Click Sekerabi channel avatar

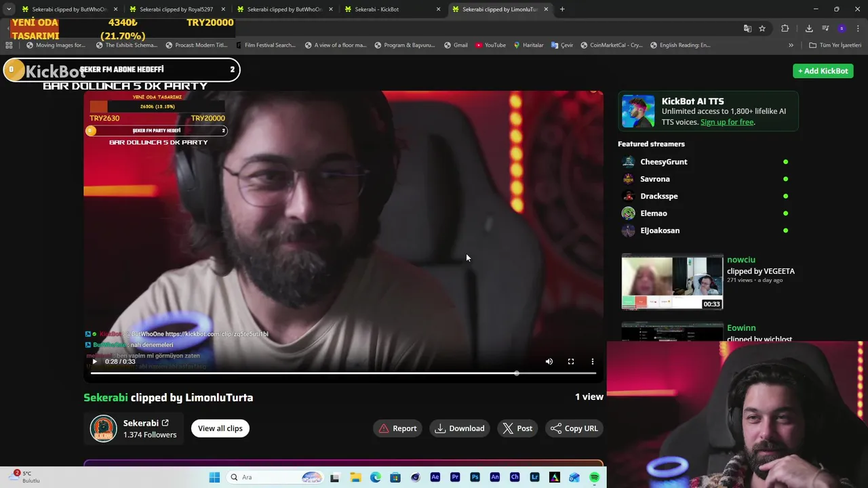pos(104,428)
